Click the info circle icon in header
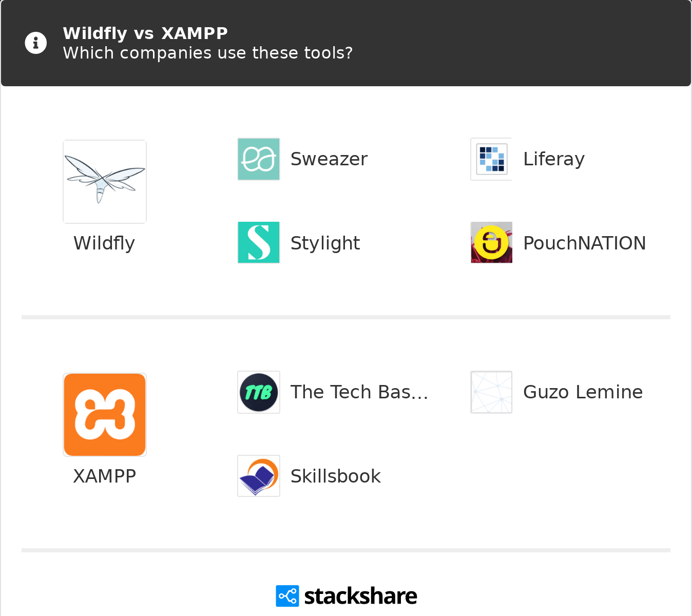This screenshot has width=692, height=616. click(36, 43)
